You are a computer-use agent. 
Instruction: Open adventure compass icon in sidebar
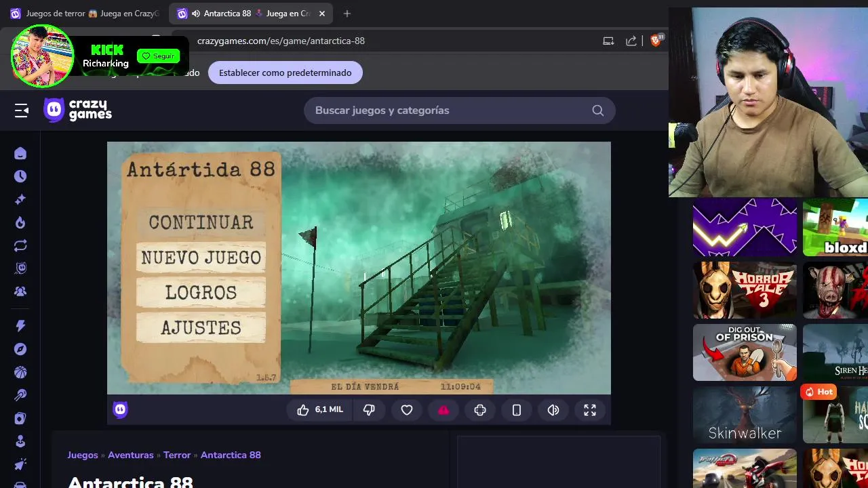20,349
